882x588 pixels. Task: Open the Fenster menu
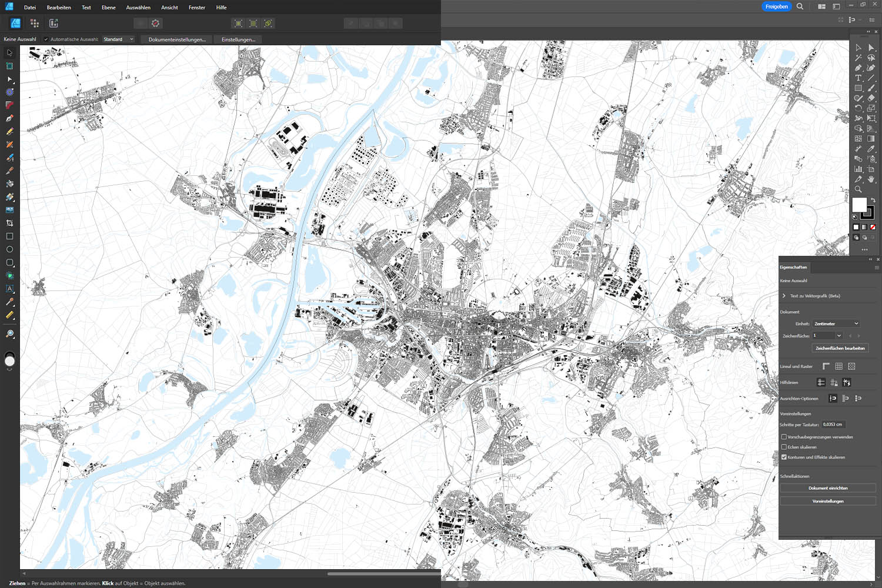click(x=197, y=7)
